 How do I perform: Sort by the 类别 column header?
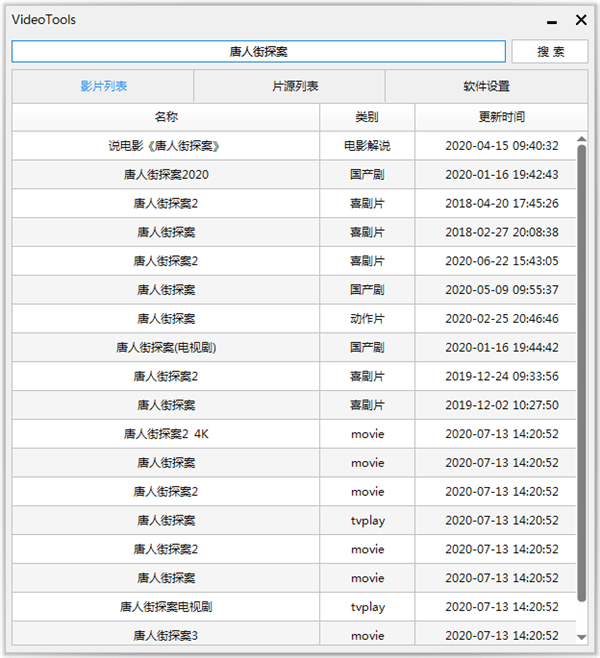[367, 117]
